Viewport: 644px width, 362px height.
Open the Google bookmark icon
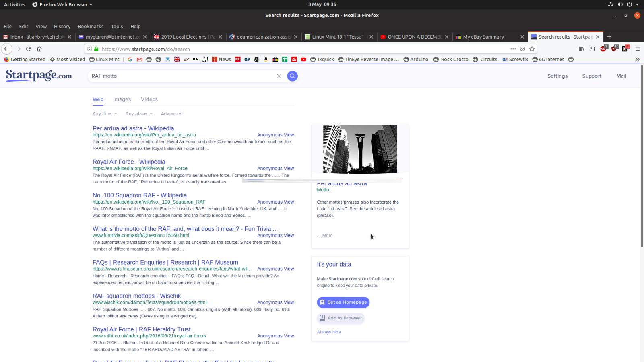point(130,60)
